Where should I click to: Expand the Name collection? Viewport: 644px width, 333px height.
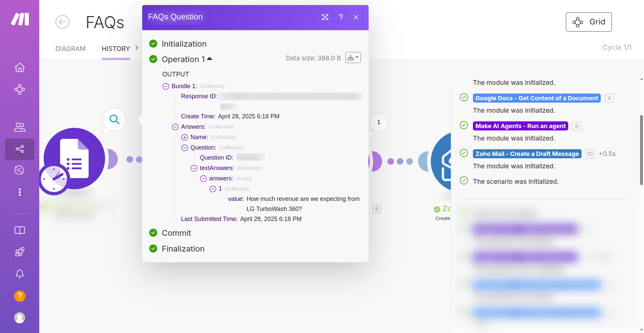pyautogui.click(x=184, y=137)
